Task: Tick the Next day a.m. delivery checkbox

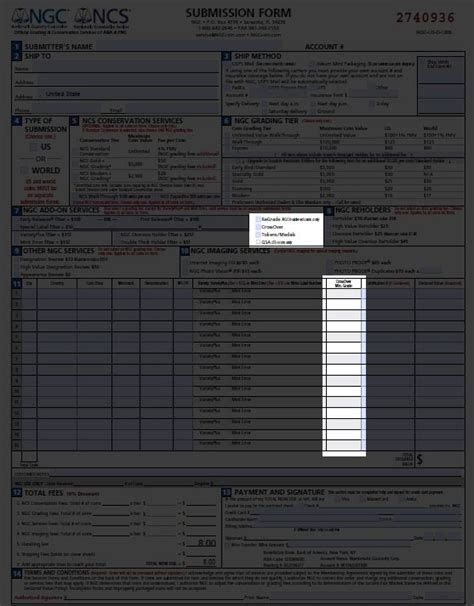Action: coord(264,104)
